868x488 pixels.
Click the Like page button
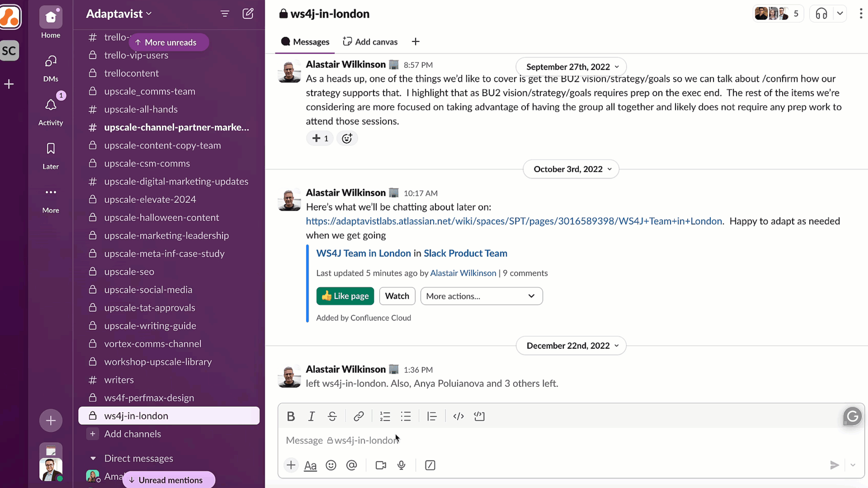tap(344, 296)
